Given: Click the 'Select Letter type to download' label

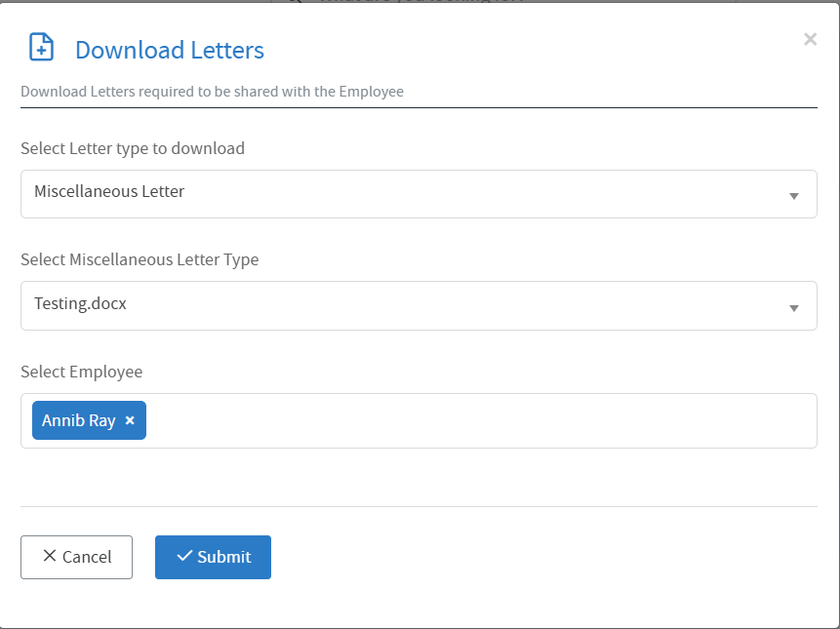Looking at the screenshot, I should 133,148.
